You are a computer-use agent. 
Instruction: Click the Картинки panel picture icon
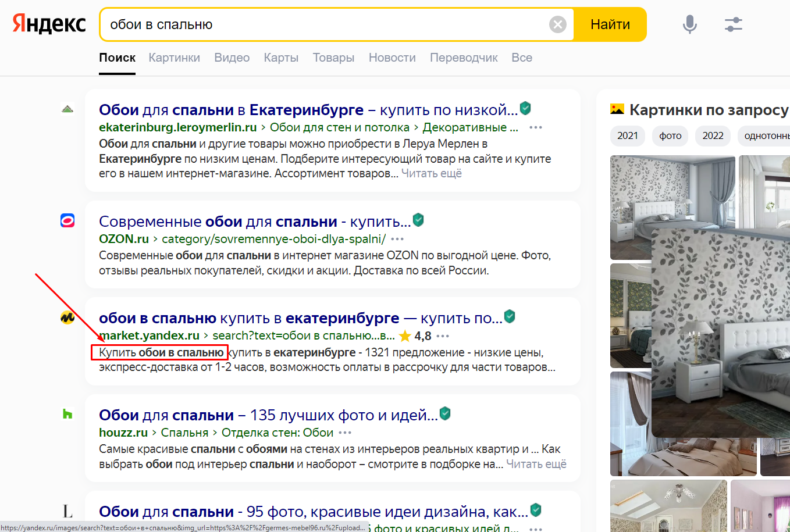tap(617, 109)
